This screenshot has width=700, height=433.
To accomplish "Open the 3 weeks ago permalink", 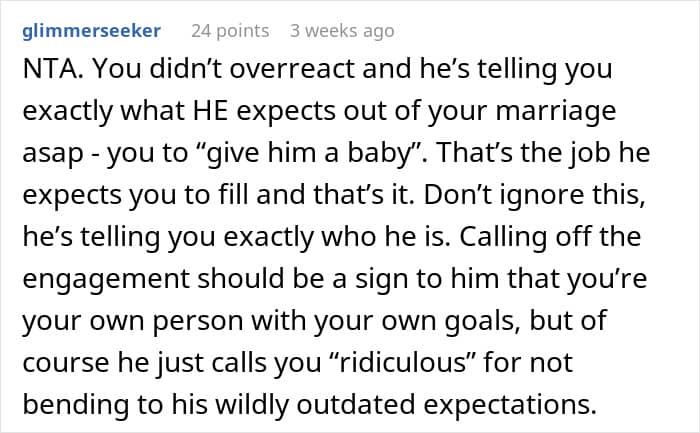I will (x=342, y=31).
